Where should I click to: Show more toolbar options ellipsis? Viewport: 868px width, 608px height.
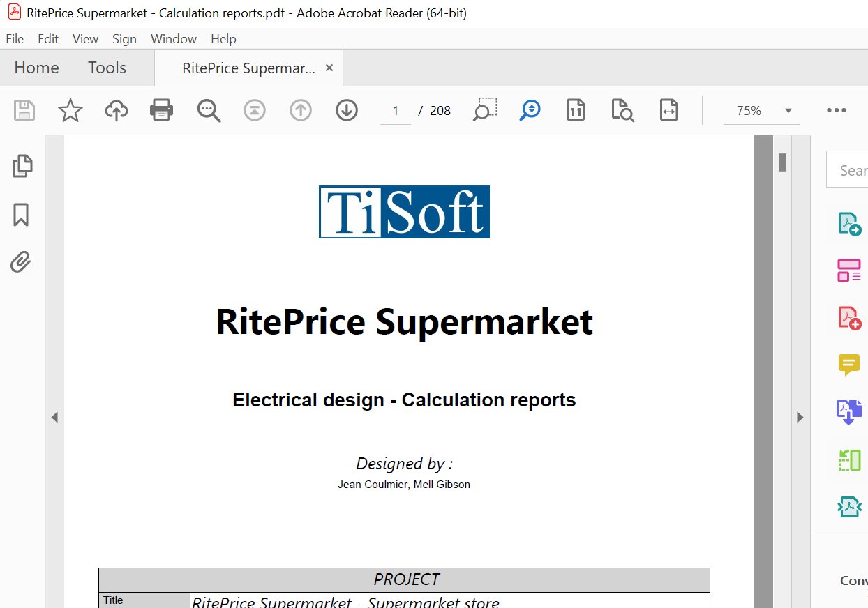836,110
